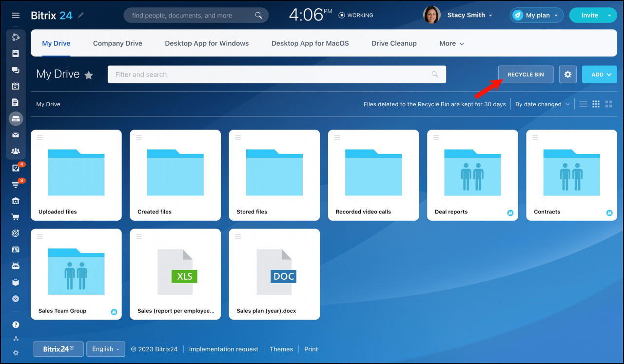Open the Implementation request link
Screen dimensions: 624x364
click(224, 349)
